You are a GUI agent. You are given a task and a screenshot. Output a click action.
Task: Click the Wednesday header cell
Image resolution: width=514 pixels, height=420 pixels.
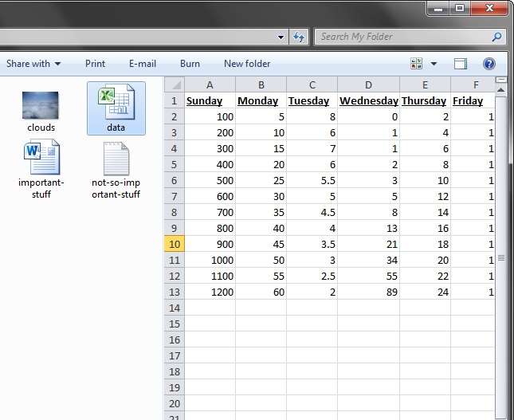pos(368,100)
